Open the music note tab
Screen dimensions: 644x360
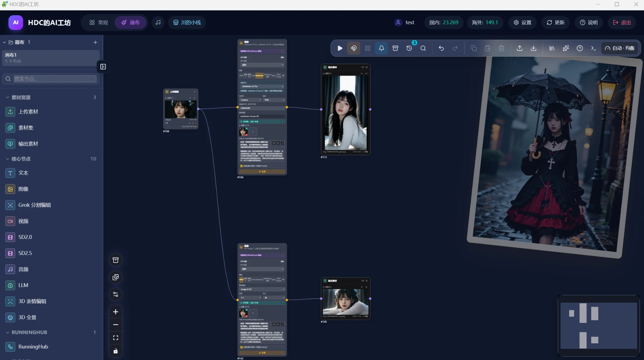point(158,23)
